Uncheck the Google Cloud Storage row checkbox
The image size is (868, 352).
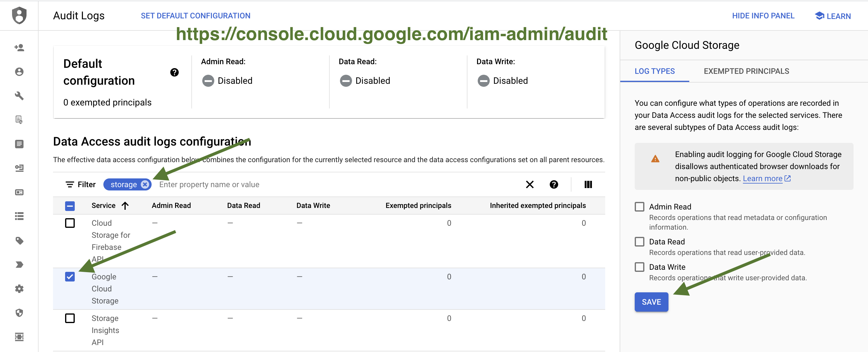70,277
